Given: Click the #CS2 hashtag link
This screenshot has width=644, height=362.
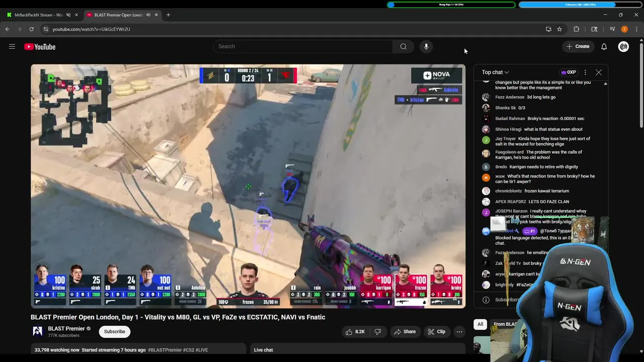Looking at the screenshot, I should pos(188,350).
